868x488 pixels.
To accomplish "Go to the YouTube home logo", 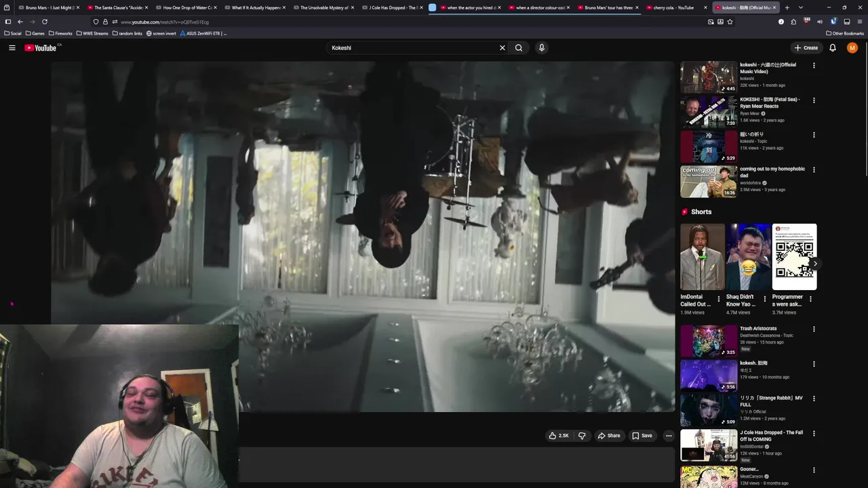I will tap(41, 47).
